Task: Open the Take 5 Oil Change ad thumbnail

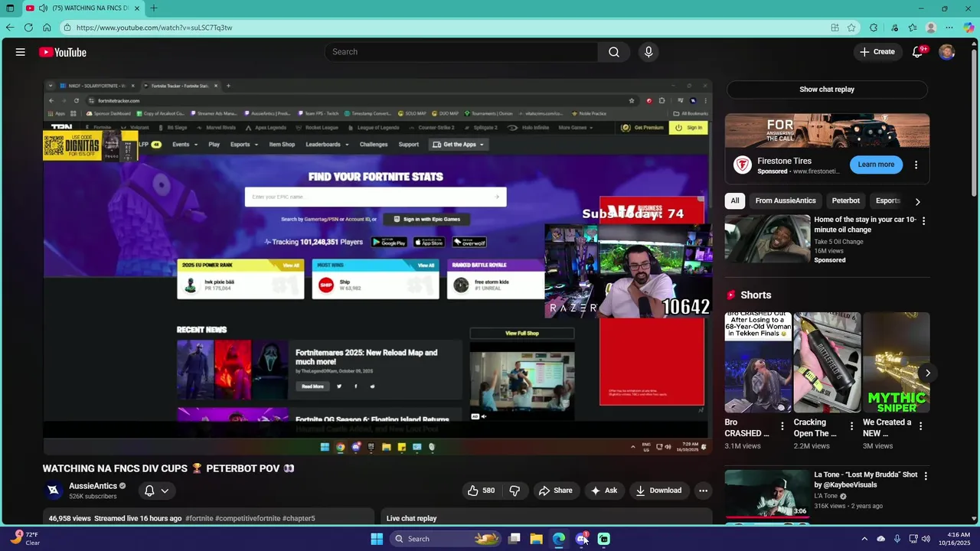Action: coord(767,238)
